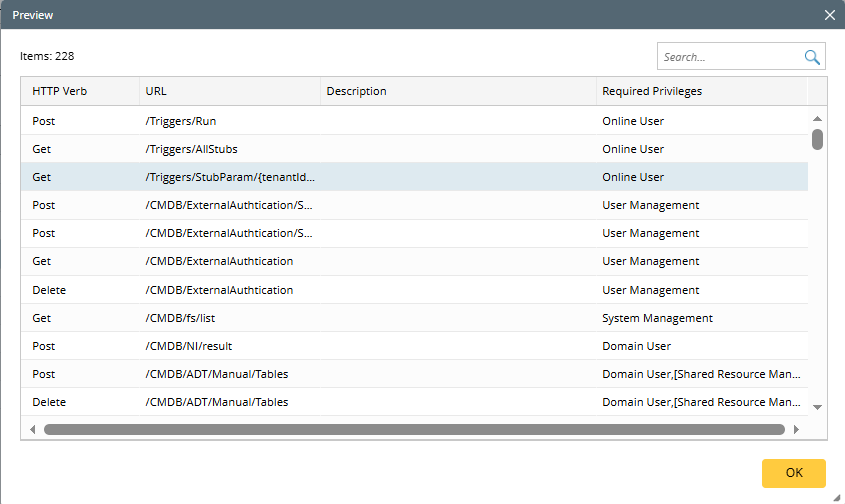This screenshot has height=504, width=845.
Task: Sort by HTTP Verb column header
Action: coord(80,91)
